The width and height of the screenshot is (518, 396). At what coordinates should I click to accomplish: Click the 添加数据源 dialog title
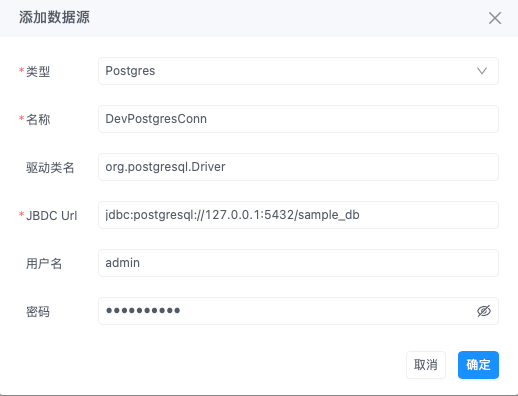[x=54, y=17]
